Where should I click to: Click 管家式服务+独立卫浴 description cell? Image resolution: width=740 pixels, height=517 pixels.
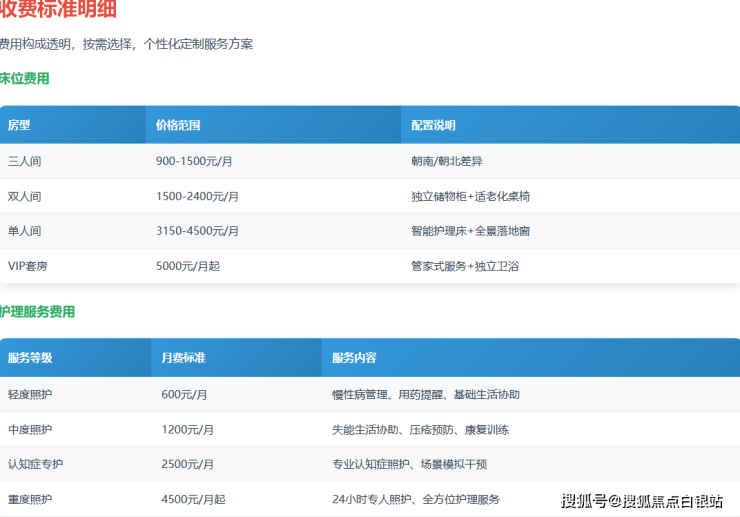465,266
